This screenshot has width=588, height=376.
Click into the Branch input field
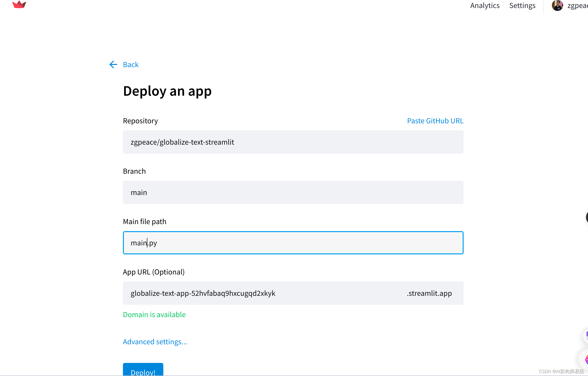click(x=293, y=192)
